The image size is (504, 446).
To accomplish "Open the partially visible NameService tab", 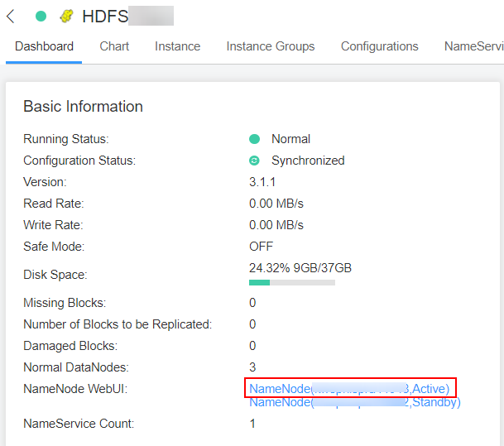I will (x=473, y=46).
